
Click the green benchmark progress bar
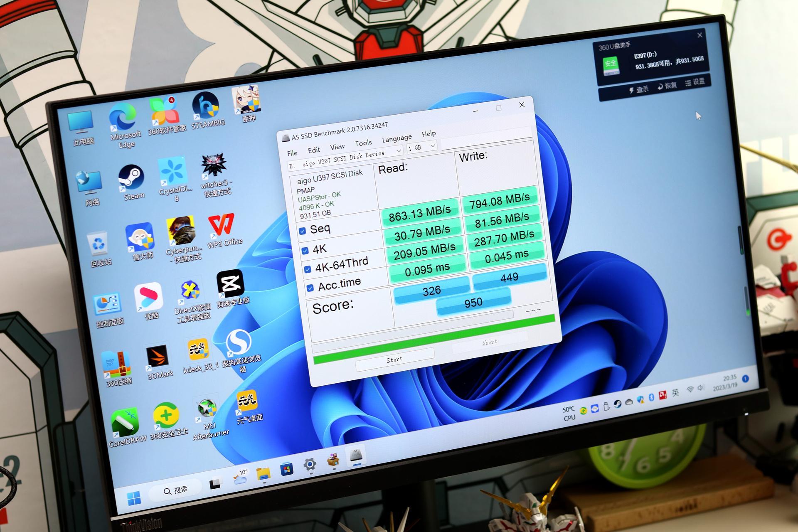tap(434, 339)
